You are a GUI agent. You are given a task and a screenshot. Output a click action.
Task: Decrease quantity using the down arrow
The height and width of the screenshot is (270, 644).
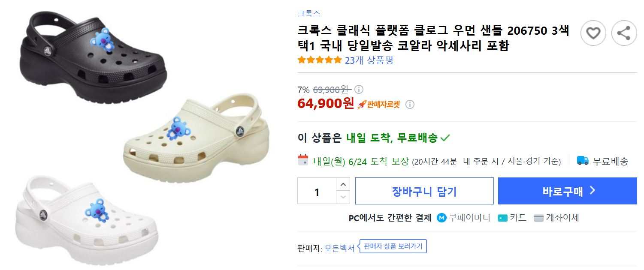[342, 198]
